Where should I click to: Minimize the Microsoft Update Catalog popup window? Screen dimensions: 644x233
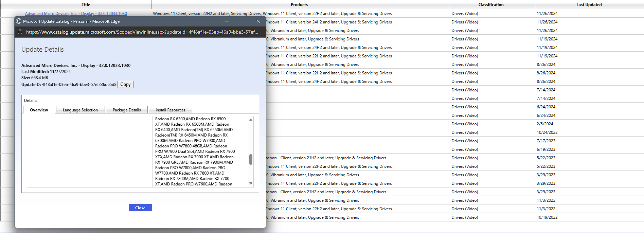click(227, 21)
